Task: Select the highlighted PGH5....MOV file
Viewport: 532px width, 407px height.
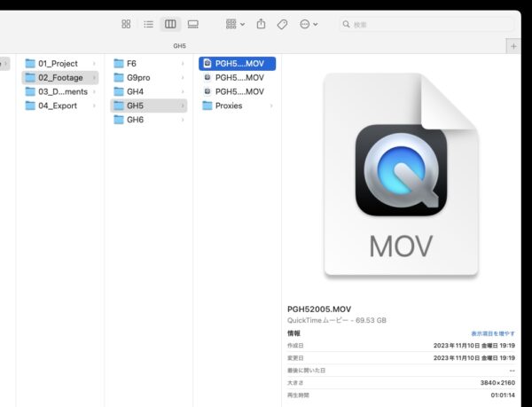Action: tap(237, 64)
